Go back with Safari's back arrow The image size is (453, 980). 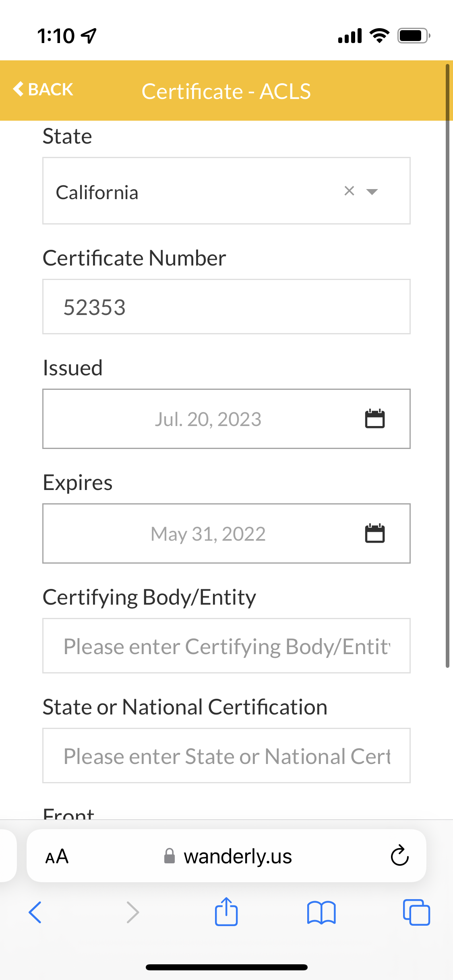[35, 912]
